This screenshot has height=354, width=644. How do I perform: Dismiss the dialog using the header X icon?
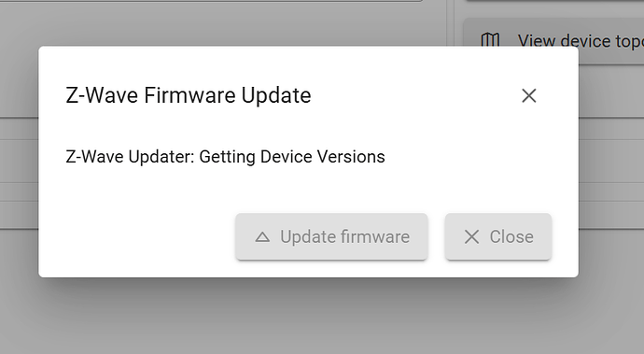pos(528,96)
